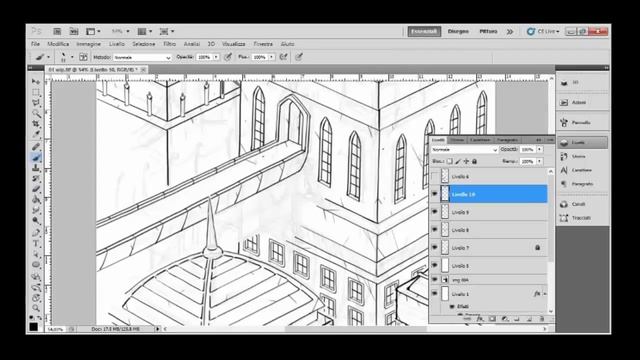Select the Eyedropper tool
The height and width of the screenshot is (360, 640).
pyautogui.click(x=36, y=134)
